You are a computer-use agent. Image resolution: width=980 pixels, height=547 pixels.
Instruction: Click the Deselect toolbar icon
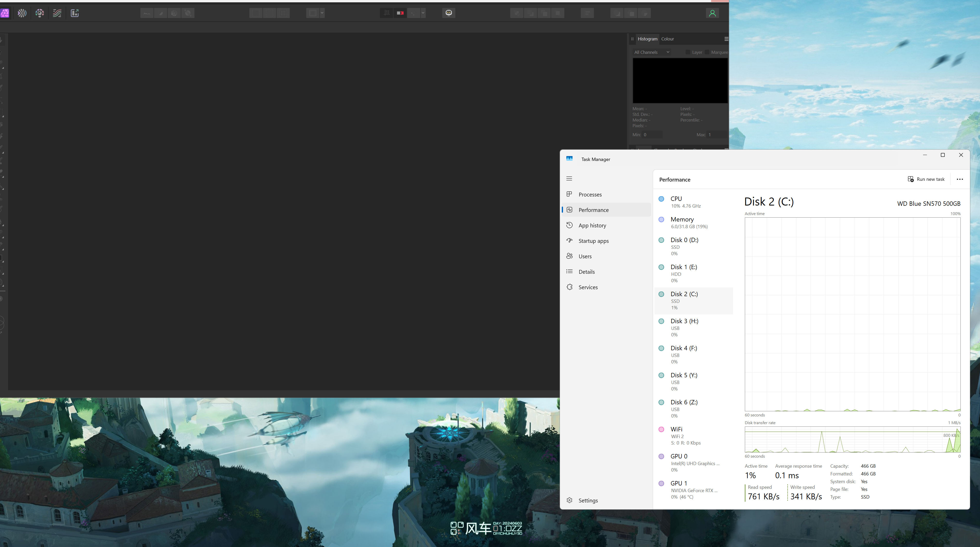coord(269,13)
